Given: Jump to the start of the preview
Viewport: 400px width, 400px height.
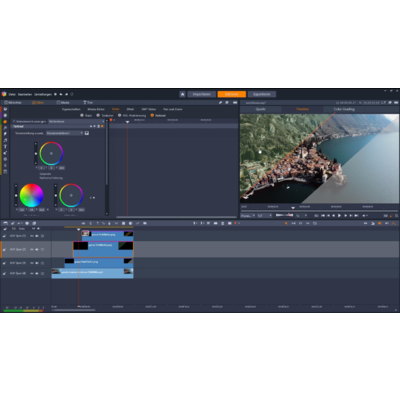Looking at the screenshot, I should click(322, 216).
